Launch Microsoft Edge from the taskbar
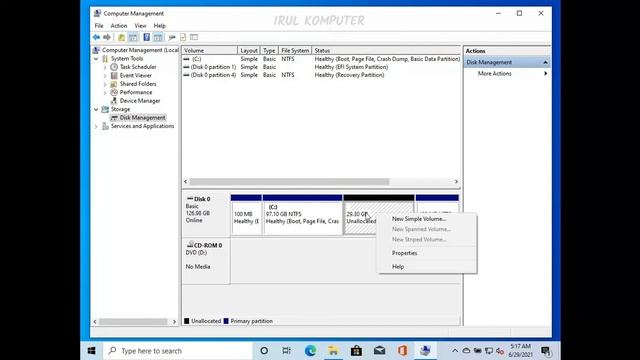 coord(311,351)
